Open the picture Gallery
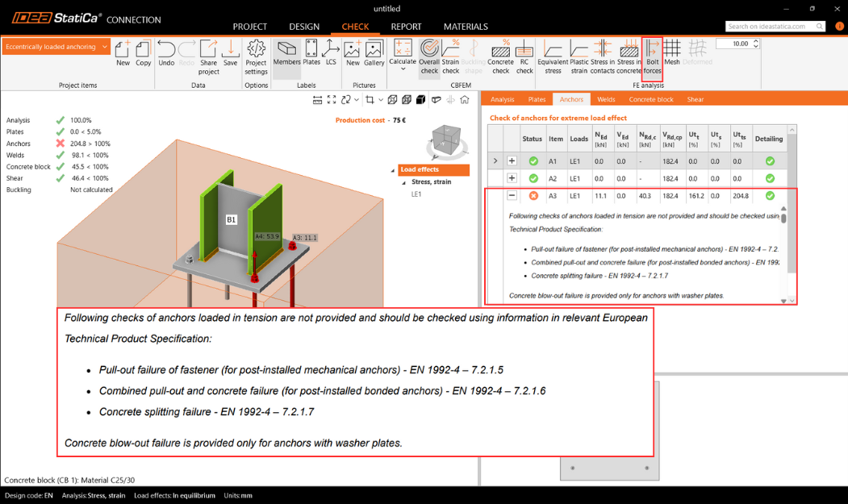The image size is (848, 504). coord(374,53)
